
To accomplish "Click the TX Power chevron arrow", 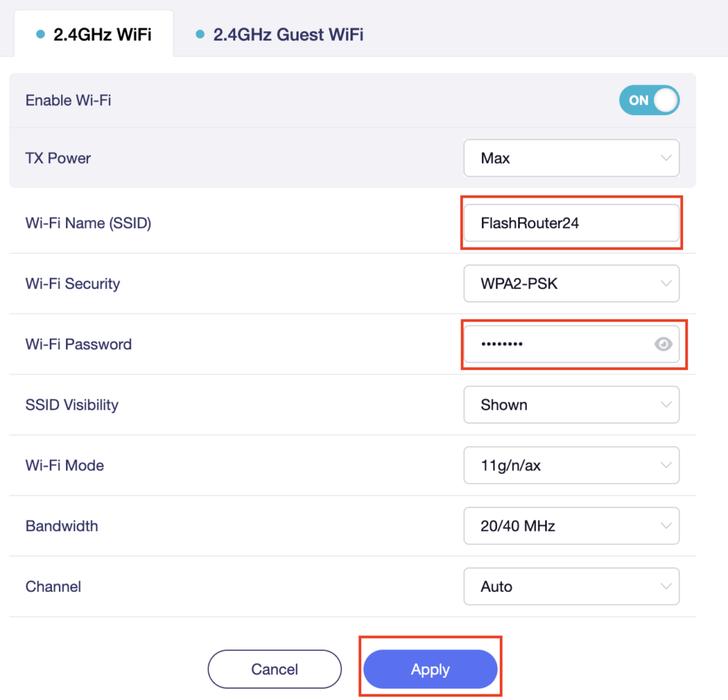I will 665,158.
